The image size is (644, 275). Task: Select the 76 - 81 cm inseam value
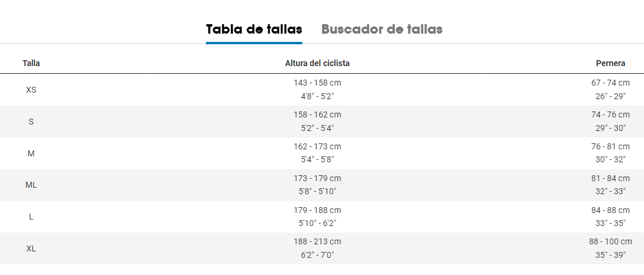pos(610,146)
